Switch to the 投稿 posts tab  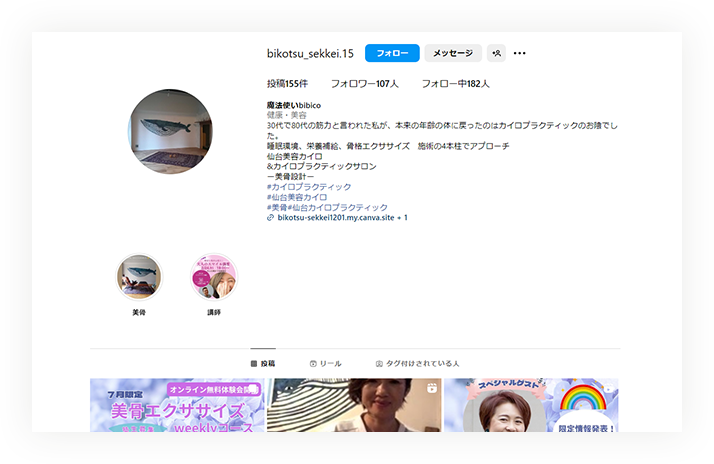[x=263, y=363]
